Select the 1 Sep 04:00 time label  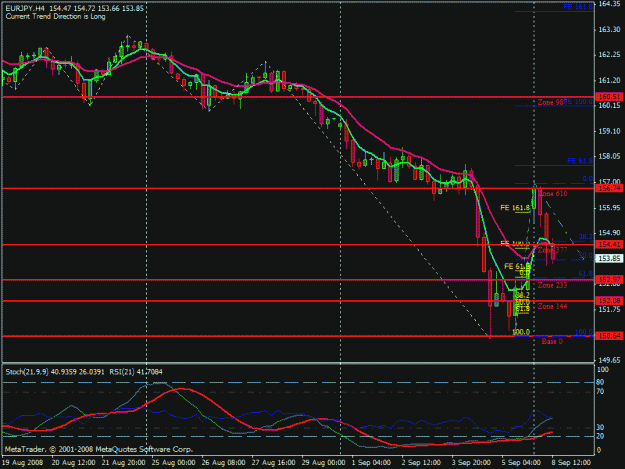(x=371, y=463)
